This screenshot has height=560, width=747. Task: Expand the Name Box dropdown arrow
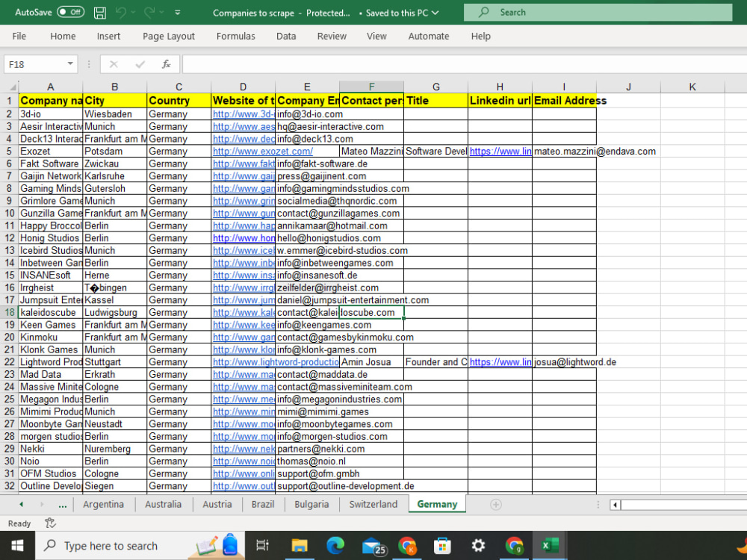(x=70, y=63)
